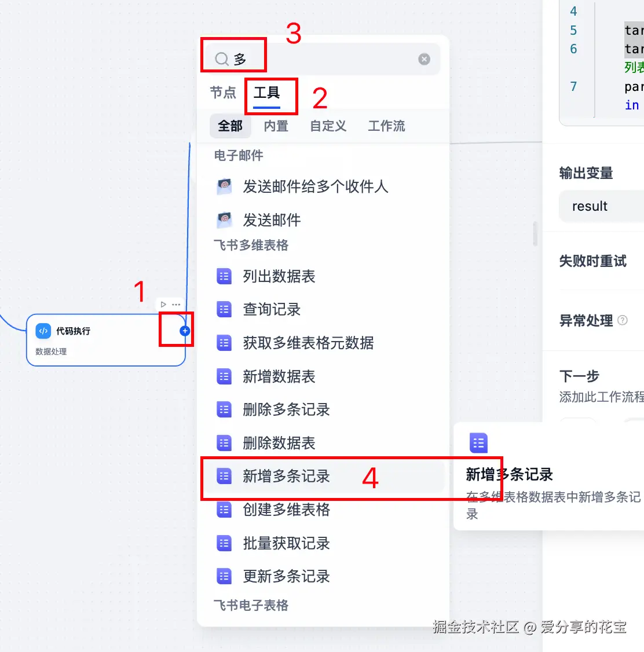Viewport: 644px width, 652px height.
Task: Select the 自定义 filter
Action: pyautogui.click(x=328, y=126)
